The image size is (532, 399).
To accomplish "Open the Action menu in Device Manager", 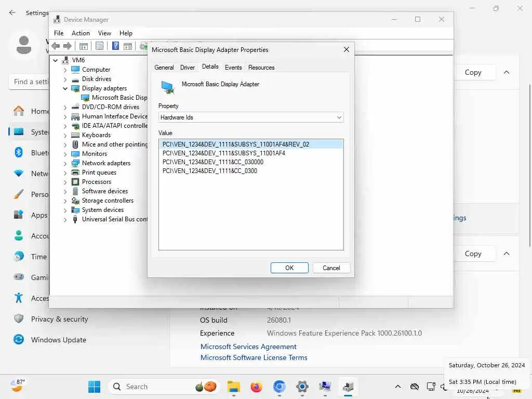I will point(81,33).
